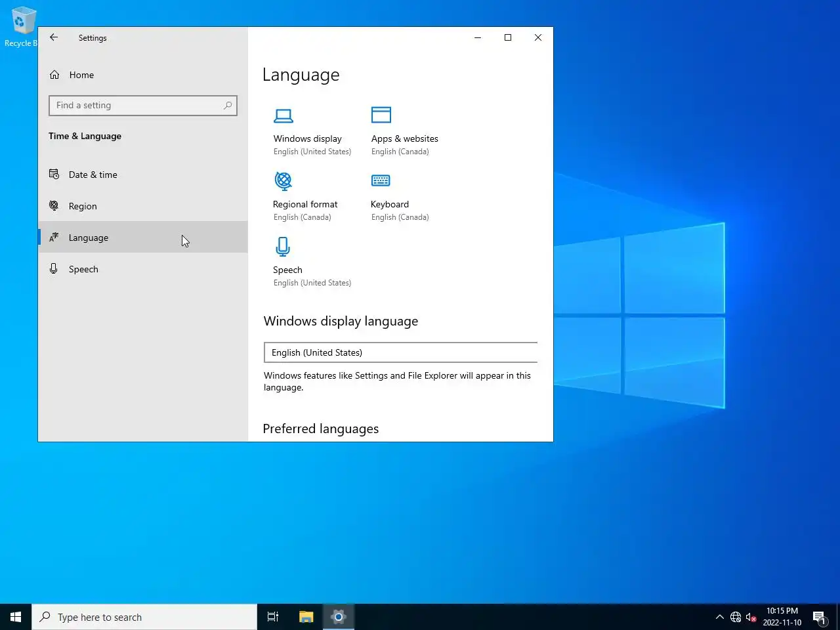Close the Settings window
The height and width of the screenshot is (630, 840).
(x=538, y=37)
